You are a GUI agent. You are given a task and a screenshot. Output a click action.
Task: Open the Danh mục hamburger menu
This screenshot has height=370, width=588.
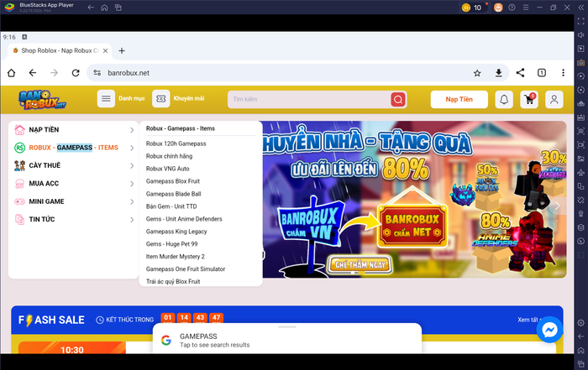coord(106,99)
